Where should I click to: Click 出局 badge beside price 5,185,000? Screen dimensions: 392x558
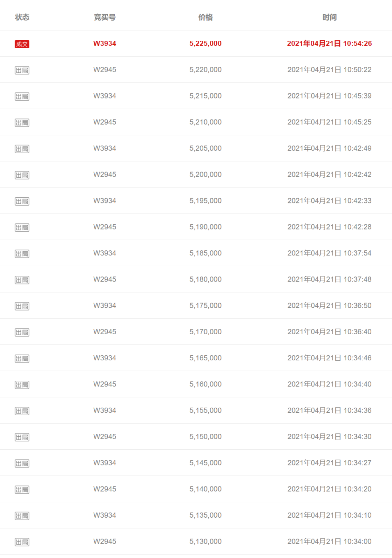point(22,254)
